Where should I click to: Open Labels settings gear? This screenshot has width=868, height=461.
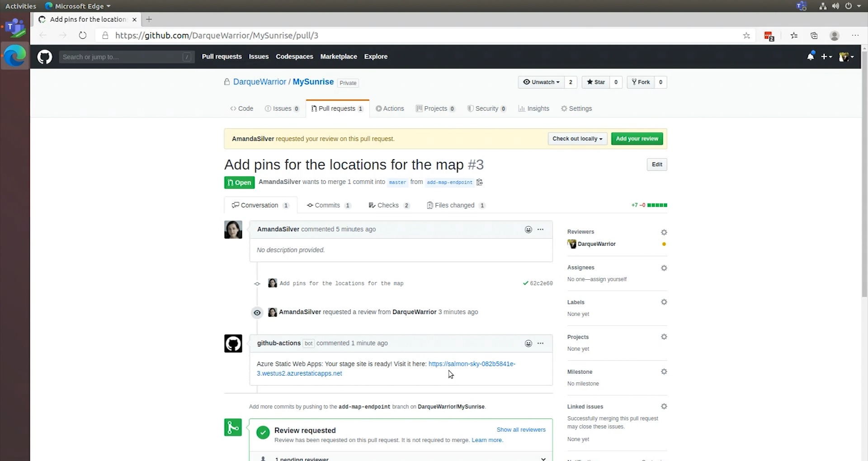click(664, 302)
